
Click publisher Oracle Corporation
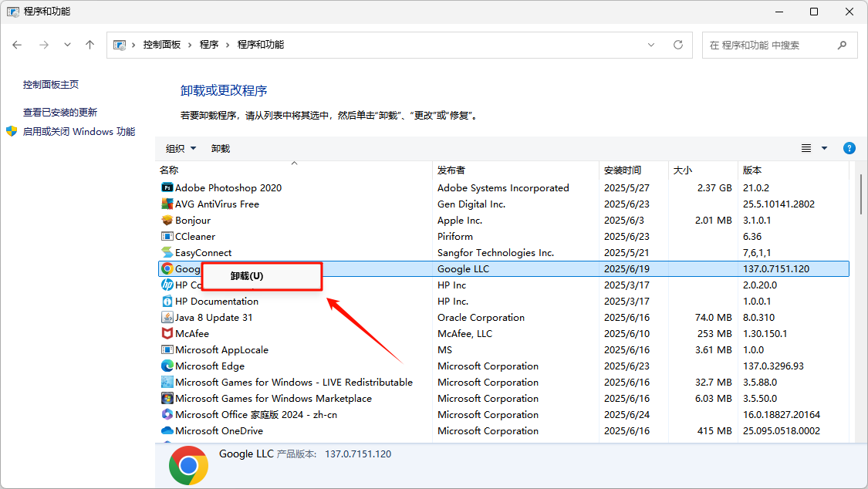(481, 318)
